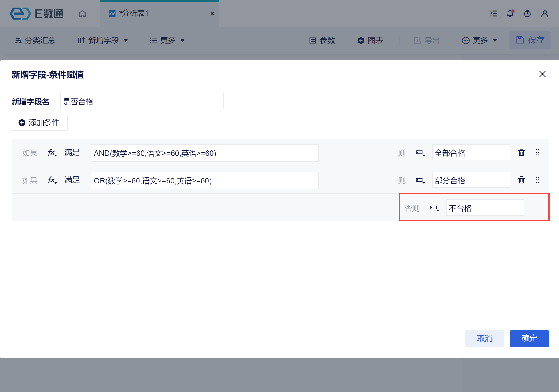Delete the 全部合格 condition row
Viewport: 559px width, 392px height.
(x=521, y=153)
